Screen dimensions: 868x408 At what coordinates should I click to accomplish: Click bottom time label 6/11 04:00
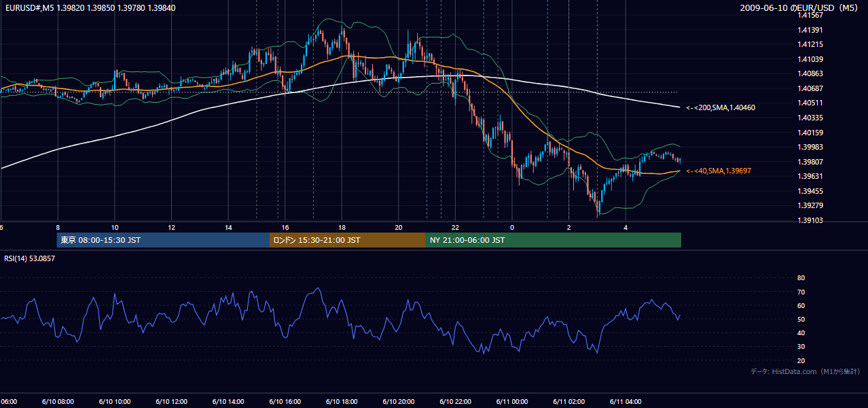[x=626, y=401]
